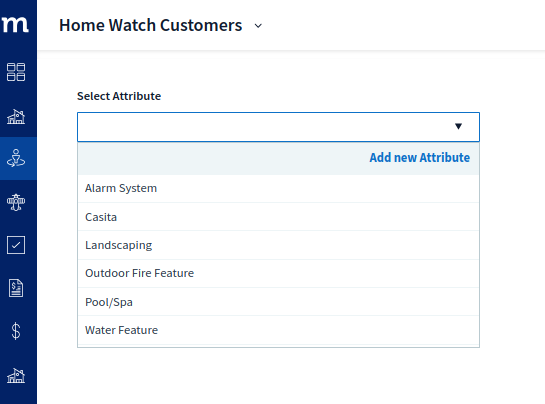Click the 'm' logo in the sidebar
545x404 pixels.
(15, 24)
